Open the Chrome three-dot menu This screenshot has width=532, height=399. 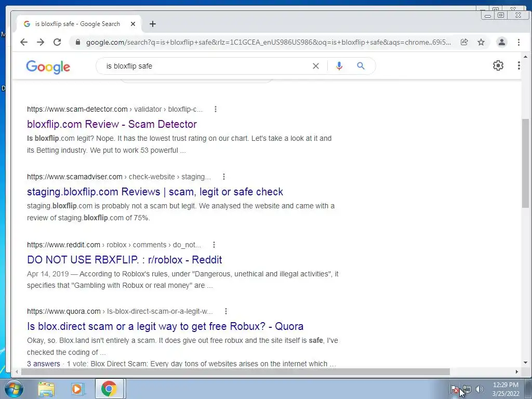pyautogui.click(x=518, y=42)
